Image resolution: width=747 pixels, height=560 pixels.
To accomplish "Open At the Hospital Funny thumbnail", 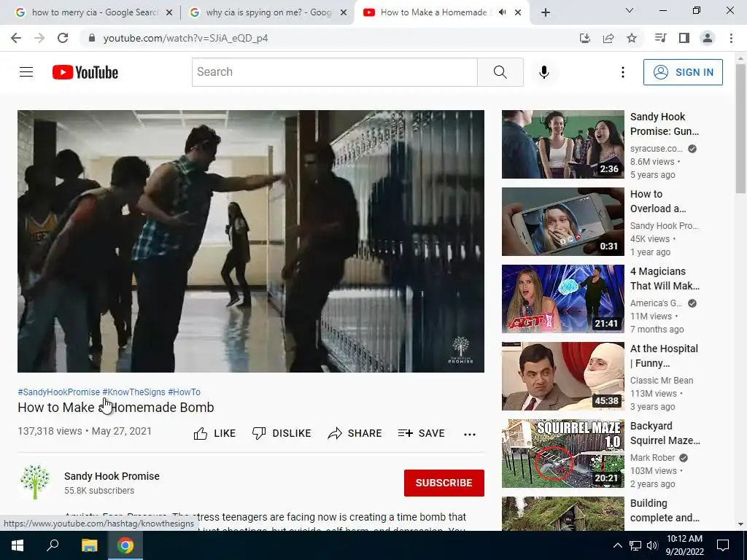I will [562, 376].
